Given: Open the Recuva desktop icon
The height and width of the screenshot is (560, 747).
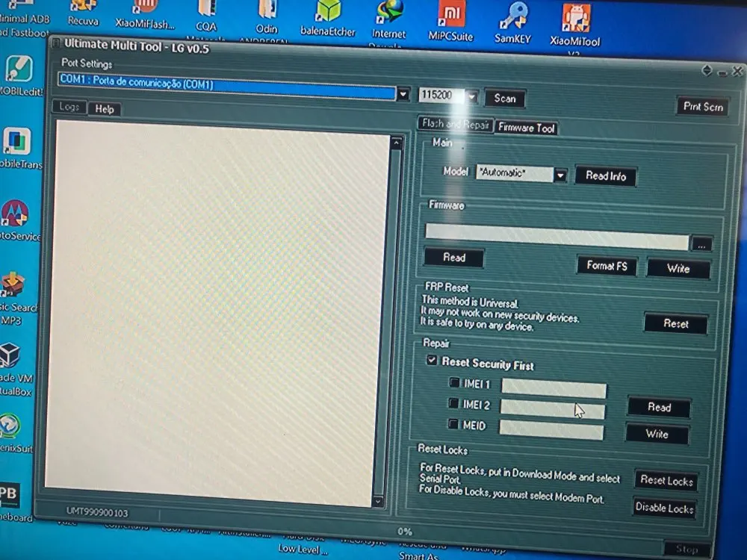Looking at the screenshot, I should [x=83, y=13].
